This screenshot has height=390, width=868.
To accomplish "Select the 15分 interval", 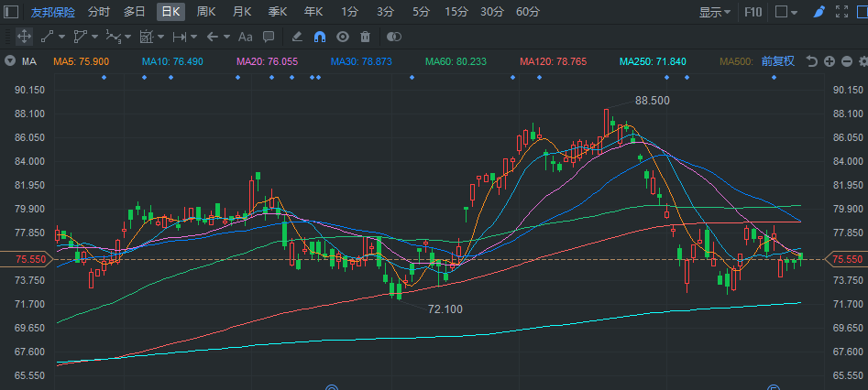I will tap(456, 12).
